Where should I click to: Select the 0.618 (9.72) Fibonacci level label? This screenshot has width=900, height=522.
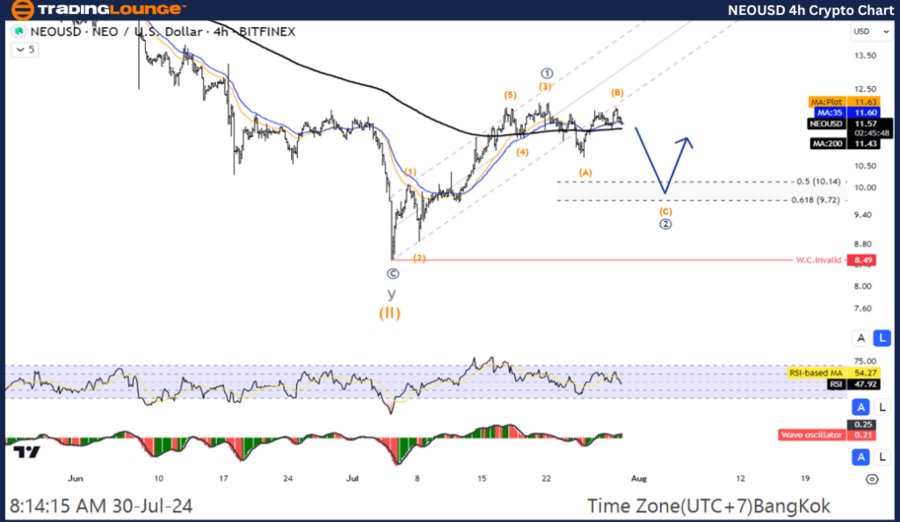[x=816, y=200]
